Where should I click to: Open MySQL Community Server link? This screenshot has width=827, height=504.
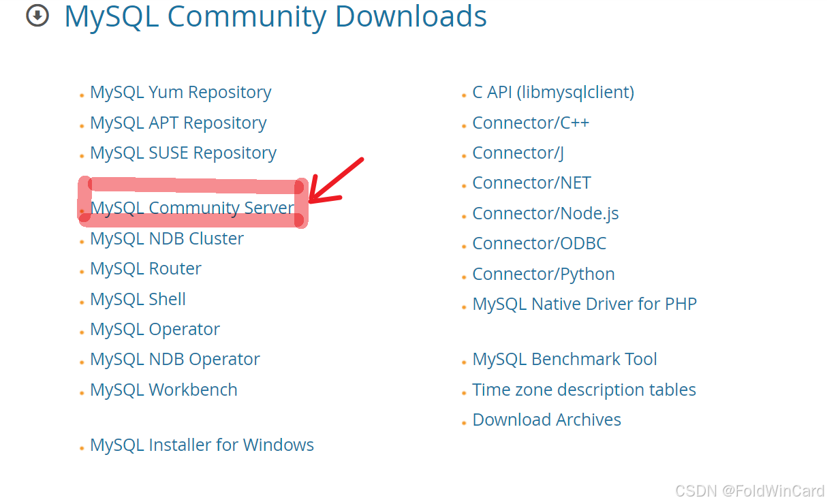(192, 208)
